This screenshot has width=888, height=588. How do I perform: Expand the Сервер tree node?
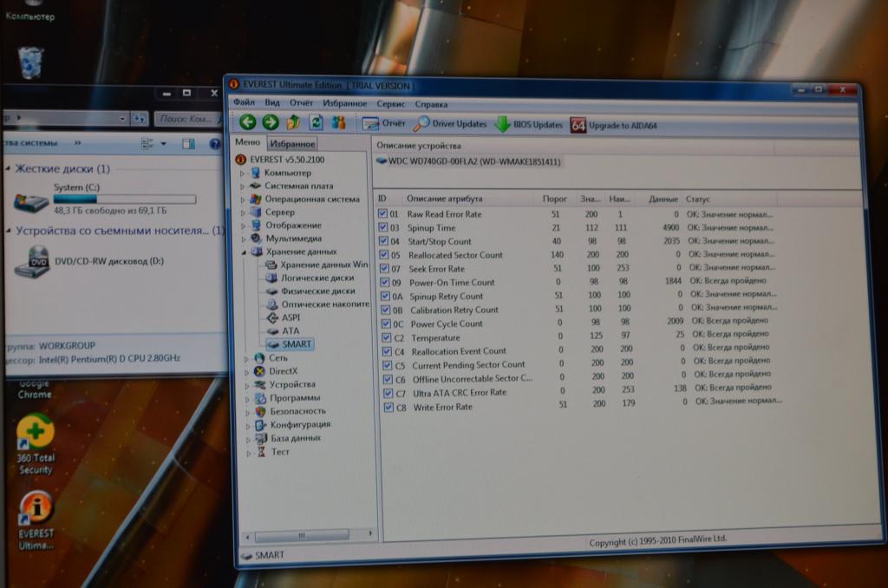pos(243,212)
